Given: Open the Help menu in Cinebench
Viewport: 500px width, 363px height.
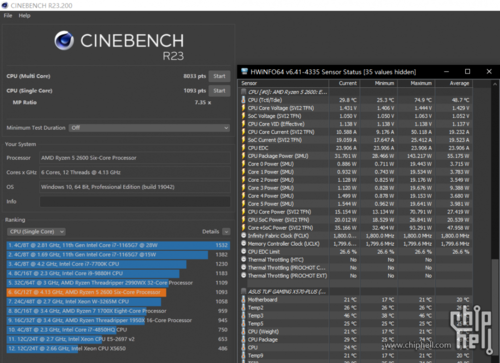Looking at the screenshot, I should tap(24, 16).
